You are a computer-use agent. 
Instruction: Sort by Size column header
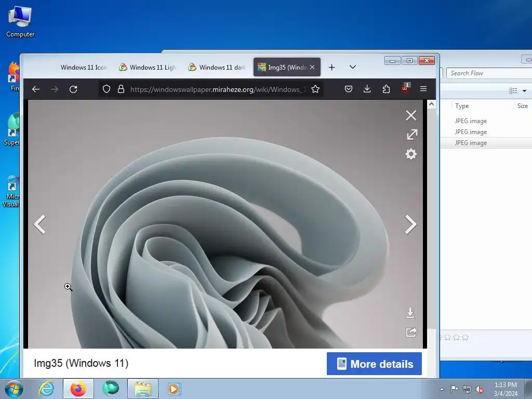point(523,106)
